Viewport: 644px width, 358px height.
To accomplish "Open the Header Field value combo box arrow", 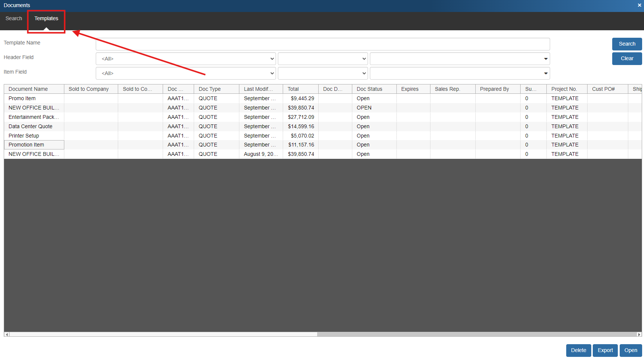I will click(x=546, y=59).
